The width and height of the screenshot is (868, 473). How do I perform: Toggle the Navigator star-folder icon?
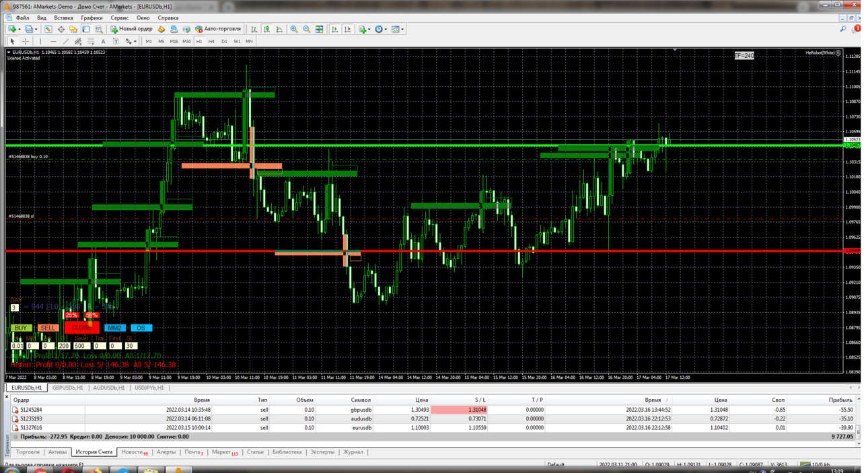pyautogui.click(x=73, y=29)
